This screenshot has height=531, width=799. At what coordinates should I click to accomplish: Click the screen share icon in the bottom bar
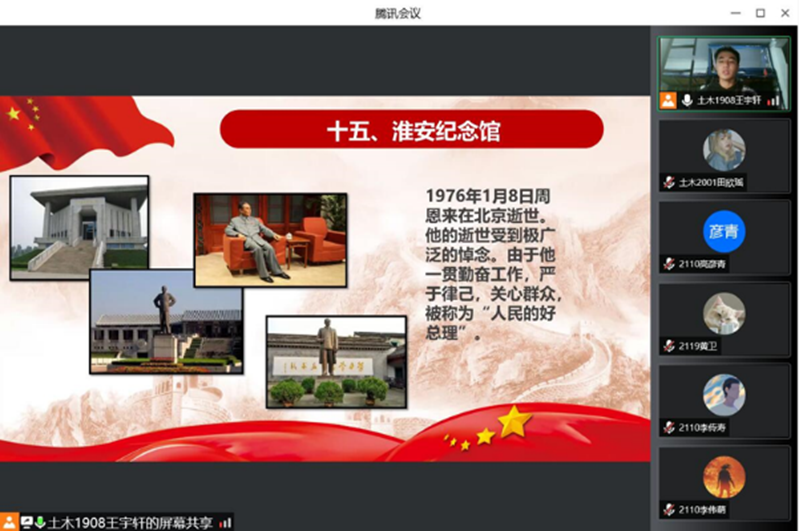coord(25,522)
